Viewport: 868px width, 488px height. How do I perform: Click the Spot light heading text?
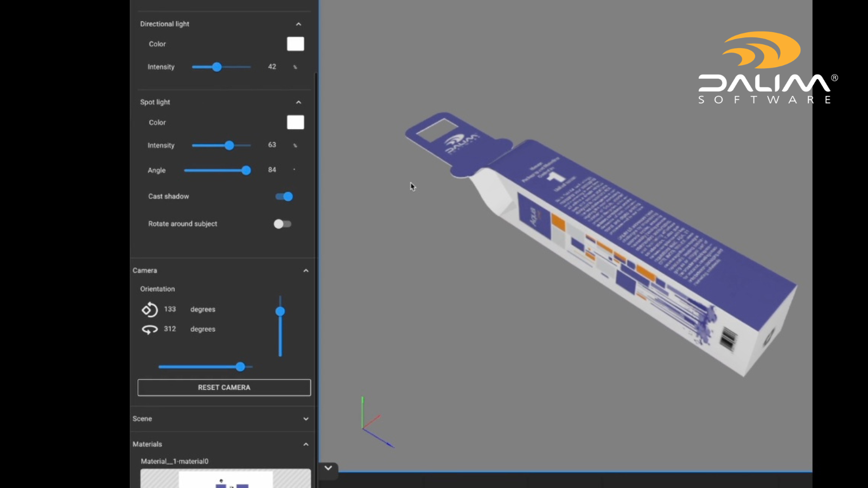(x=155, y=102)
